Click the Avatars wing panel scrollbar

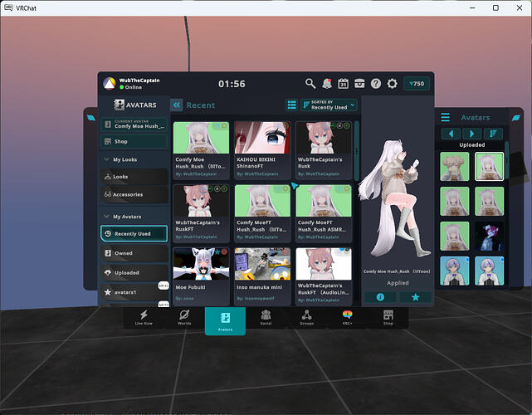coord(506,160)
